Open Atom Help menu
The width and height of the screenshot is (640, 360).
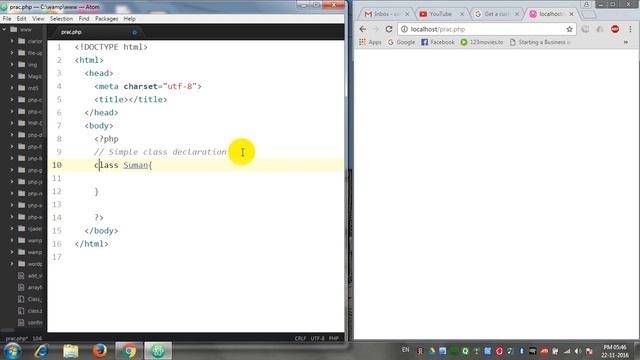(129, 19)
